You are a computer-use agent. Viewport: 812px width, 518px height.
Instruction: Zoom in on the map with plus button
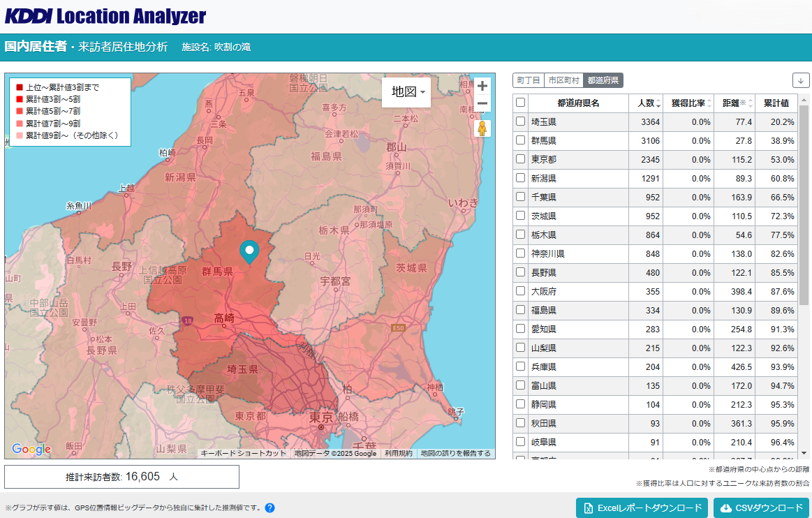482,87
